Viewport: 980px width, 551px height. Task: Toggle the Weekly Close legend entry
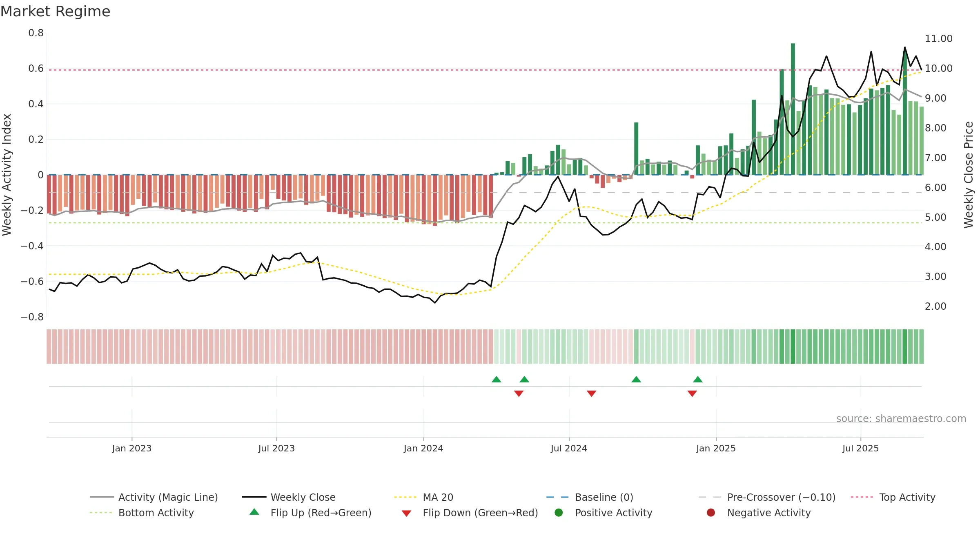[289, 497]
